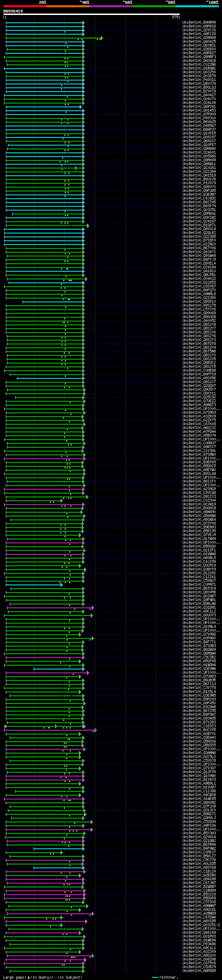Click the red 20% identity legend segment

point(25,6)
